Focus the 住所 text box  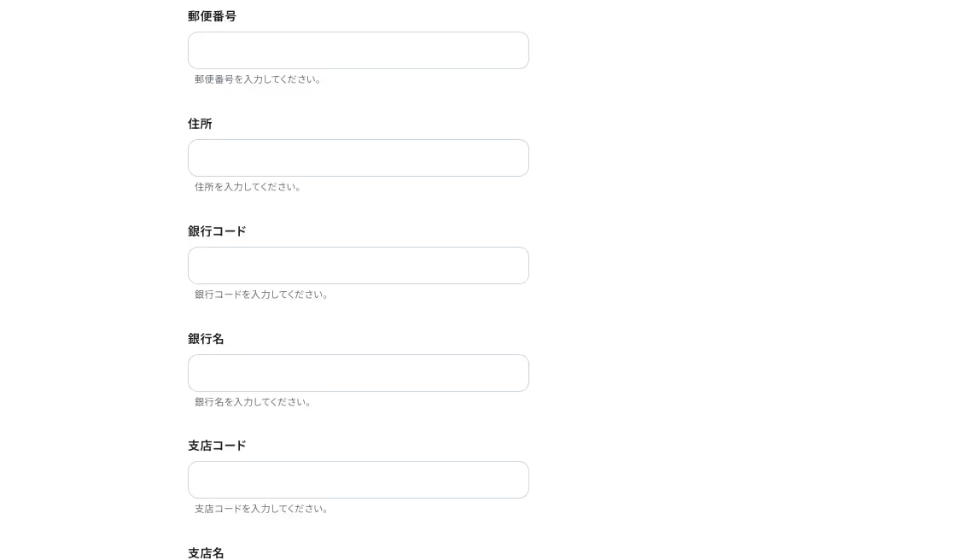358,158
